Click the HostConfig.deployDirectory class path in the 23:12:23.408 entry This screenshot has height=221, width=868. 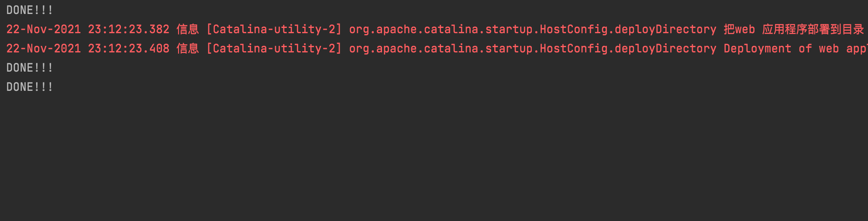click(x=533, y=48)
